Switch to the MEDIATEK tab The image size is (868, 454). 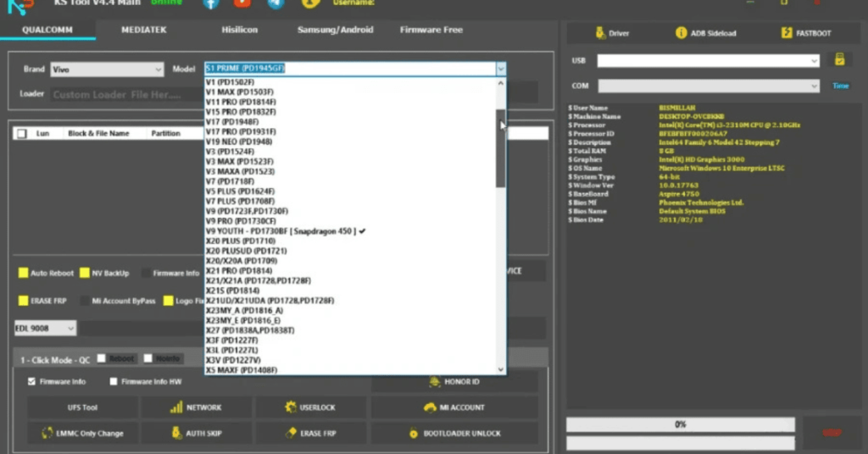click(144, 30)
